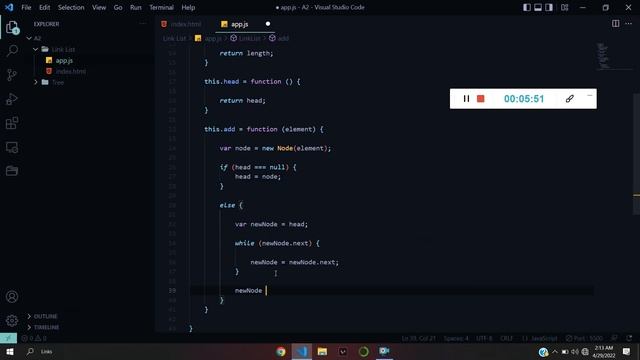The image size is (640, 360).
Task: Change line endings via CRLF
Action: point(506,338)
